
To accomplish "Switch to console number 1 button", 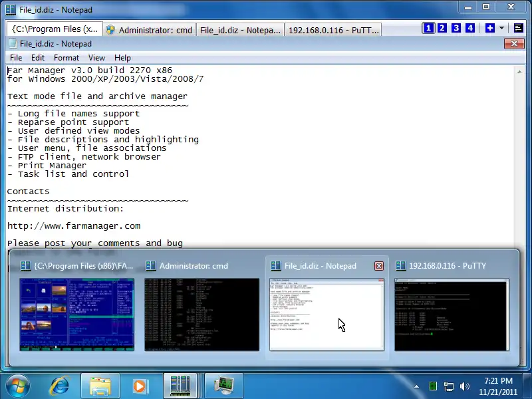I will pyautogui.click(x=428, y=28).
